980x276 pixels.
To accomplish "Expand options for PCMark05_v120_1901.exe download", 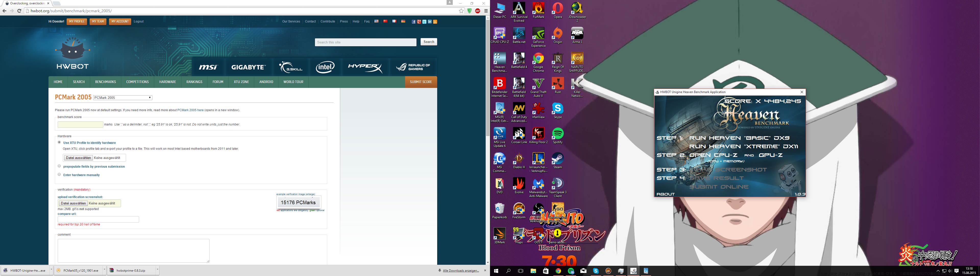I will tap(104, 270).
